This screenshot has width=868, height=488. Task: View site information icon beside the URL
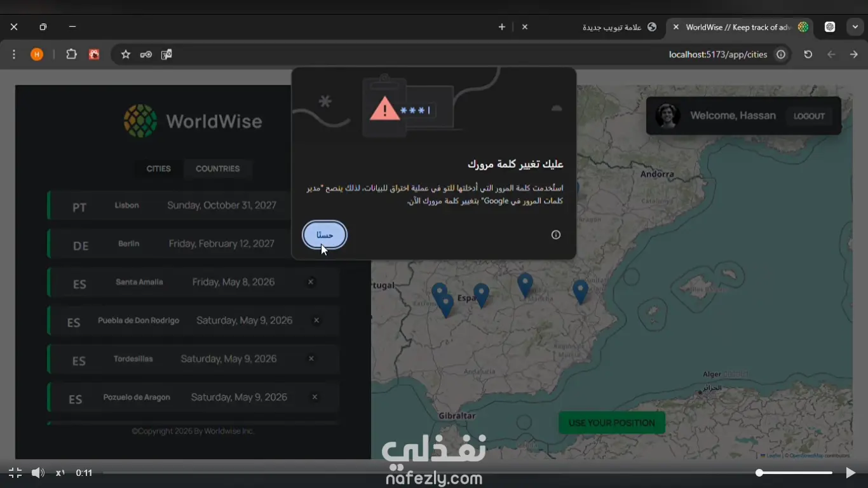click(x=781, y=55)
